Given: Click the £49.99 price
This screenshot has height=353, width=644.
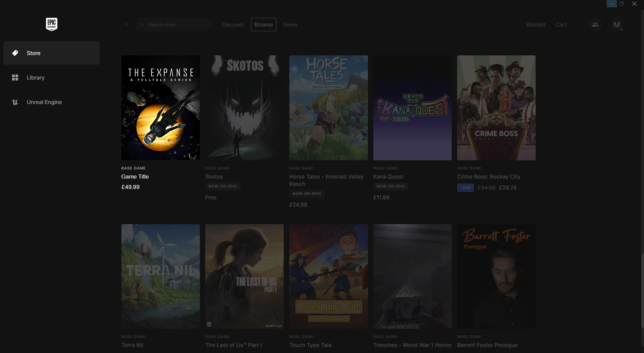Looking at the screenshot, I should pyautogui.click(x=130, y=187).
